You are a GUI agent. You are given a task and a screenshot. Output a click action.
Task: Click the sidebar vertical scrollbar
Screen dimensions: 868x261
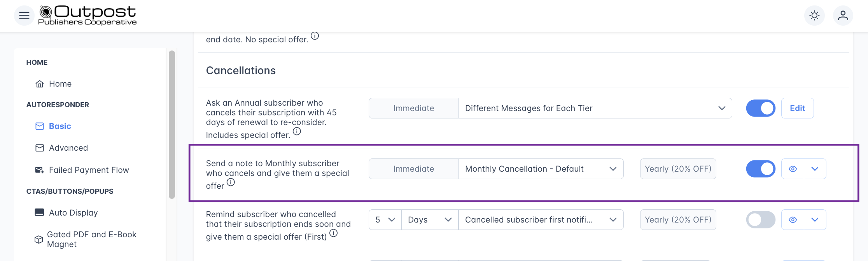pyautogui.click(x=172, y=124)
